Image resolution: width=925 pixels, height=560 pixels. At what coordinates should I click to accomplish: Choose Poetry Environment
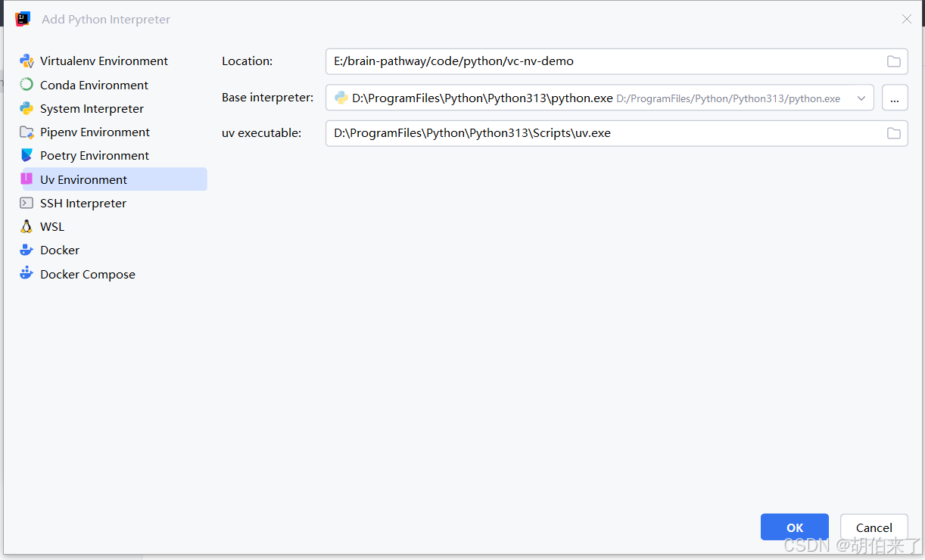pyautogui.click(x=113, y=155)
